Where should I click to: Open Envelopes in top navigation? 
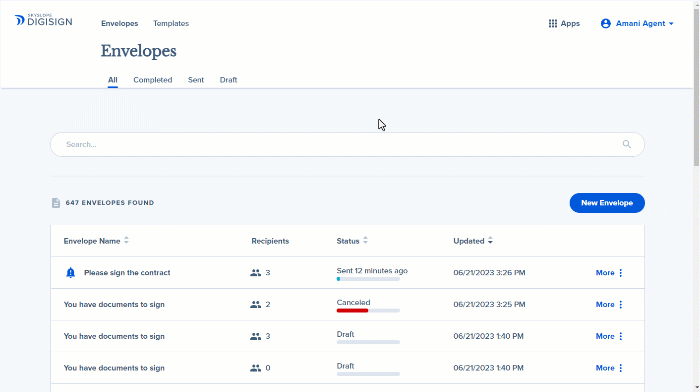pos(120,23)
